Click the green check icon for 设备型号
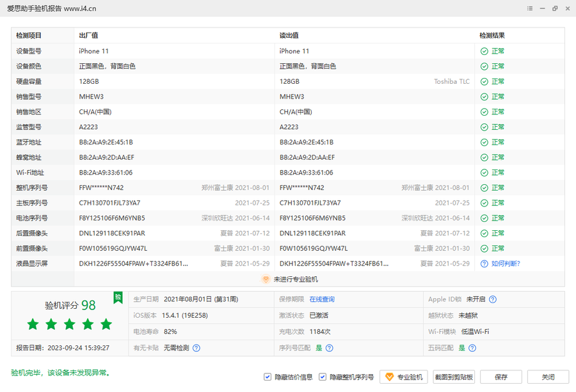Viewport: 576px width, 392px height. pyautogui.click(x=484, y=51)
